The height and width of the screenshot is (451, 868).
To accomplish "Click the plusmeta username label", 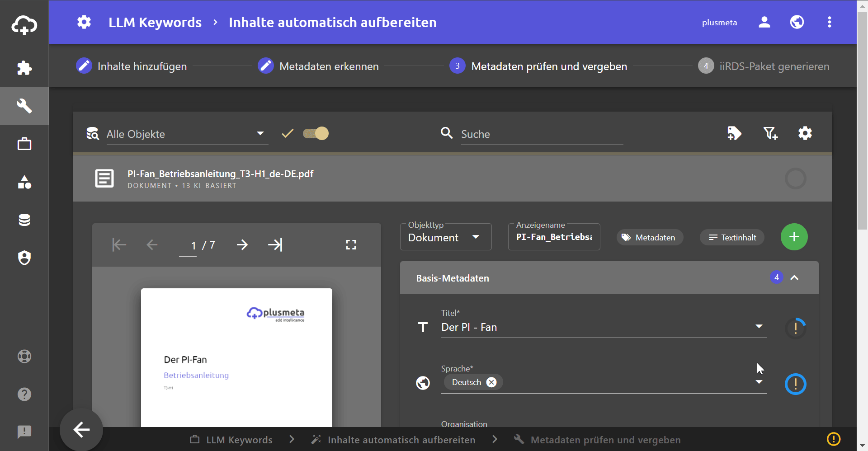I will [x=719, y=23].
